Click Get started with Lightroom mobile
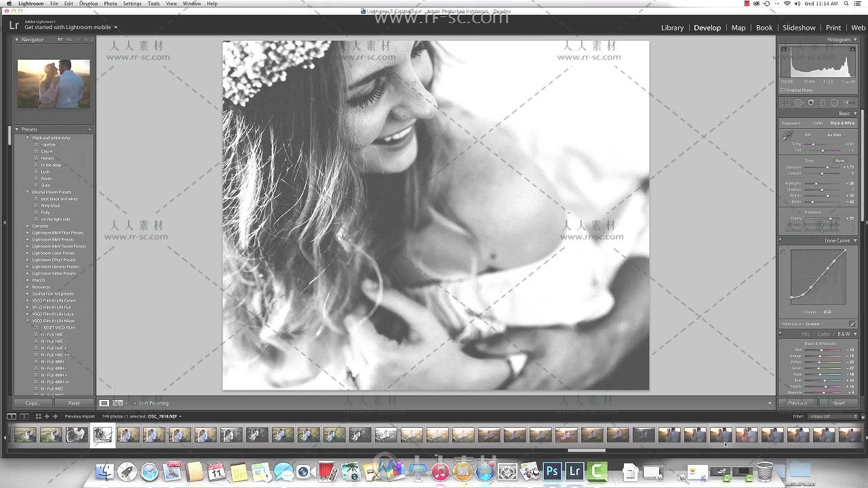The image size is (868, 488). click(x=68, y=27)
